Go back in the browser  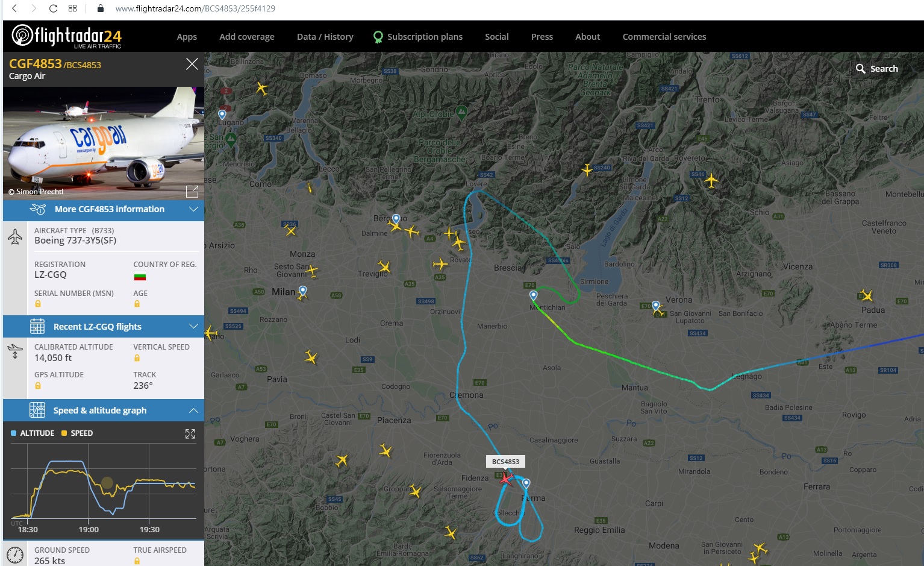[14, 8]
